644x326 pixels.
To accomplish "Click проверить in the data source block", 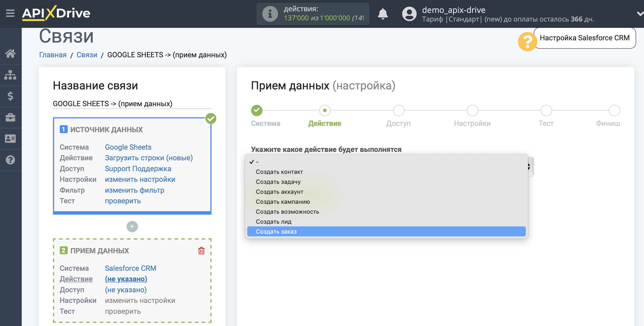I will click(x=123, y=201).
